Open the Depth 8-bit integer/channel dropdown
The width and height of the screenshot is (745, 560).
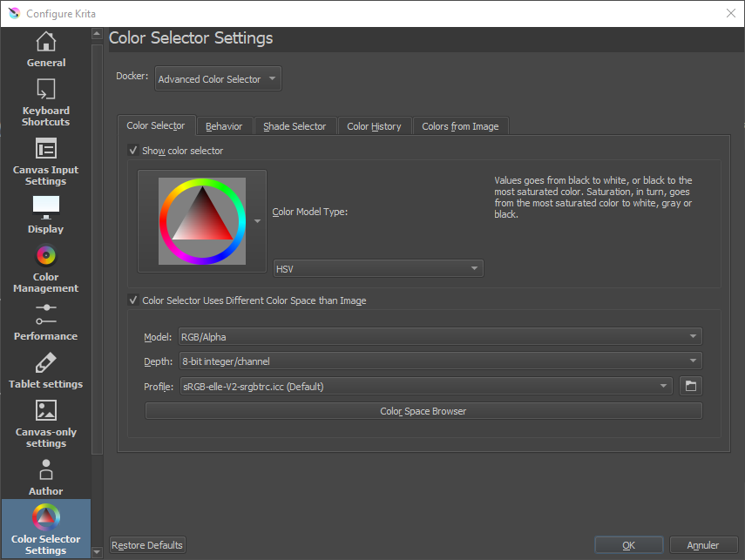(x=439, y=361)
